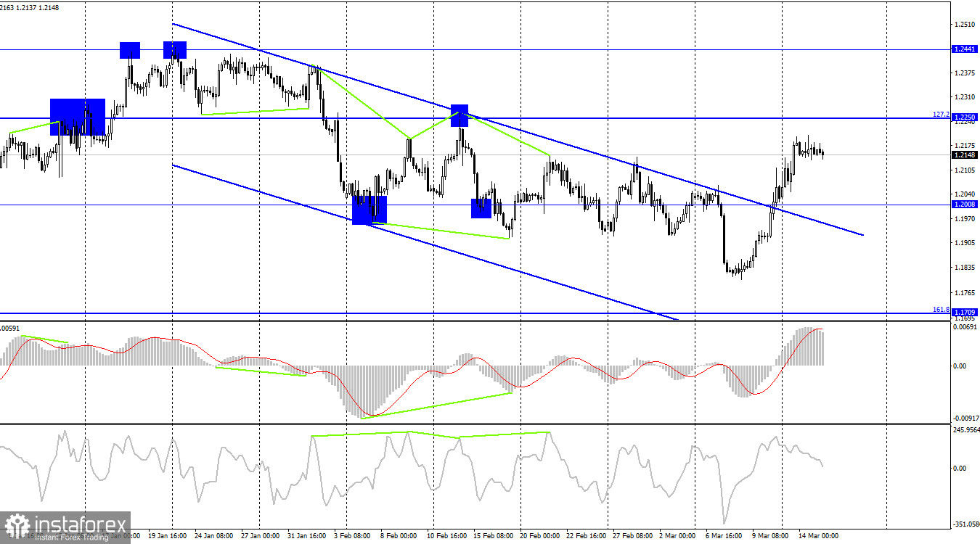Click the 1.2310 price axis label
Image resolution: width=980 pixels, height=544 pixels.
[964, 97]
